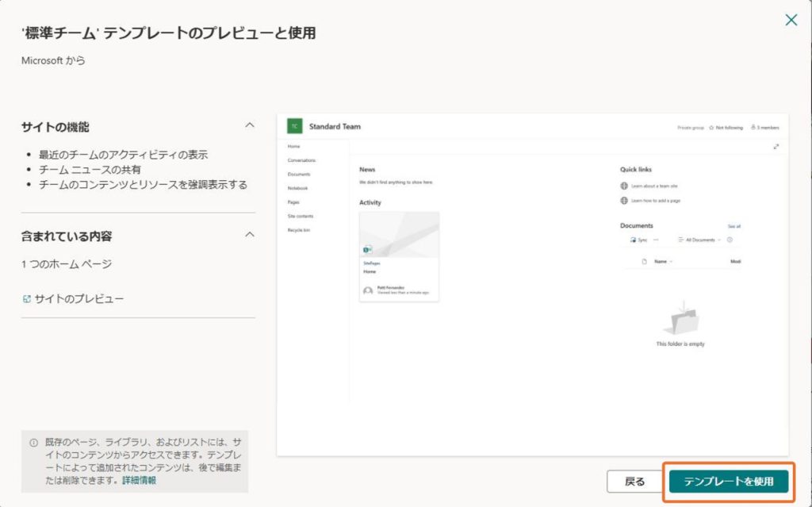Click the globe icon beside Learn about a team site
The height and width of the screenshot is (507, 812).
pyautogui.click(x=624, y=186)
